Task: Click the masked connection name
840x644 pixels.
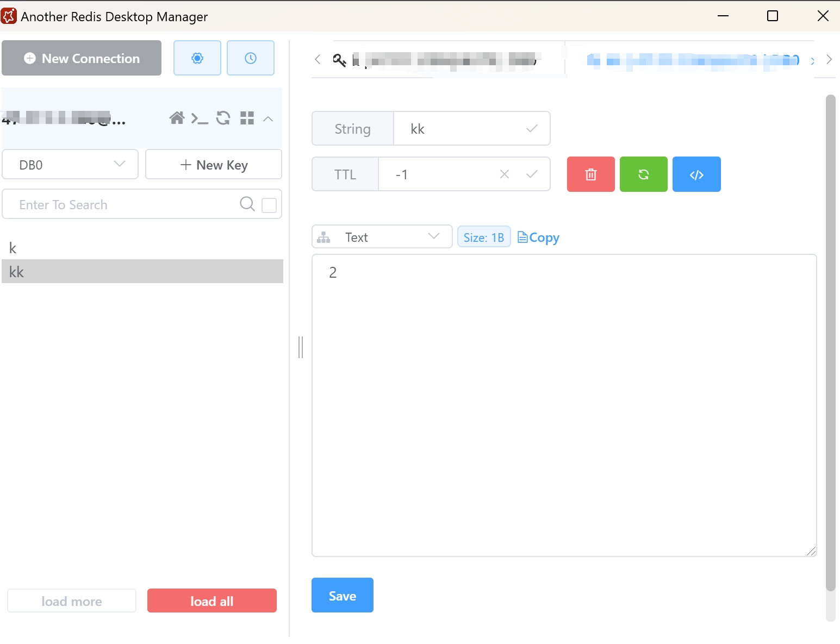Action: (64, 118)
